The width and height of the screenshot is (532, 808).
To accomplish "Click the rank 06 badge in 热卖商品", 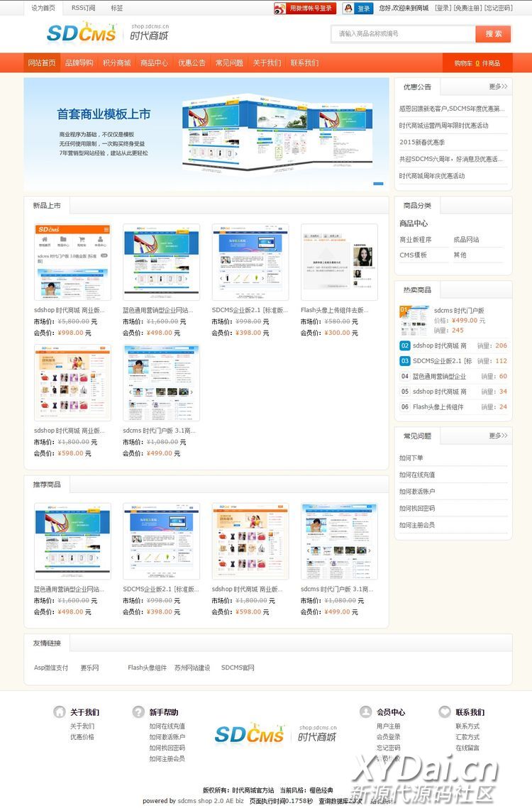I will [404, 407].
